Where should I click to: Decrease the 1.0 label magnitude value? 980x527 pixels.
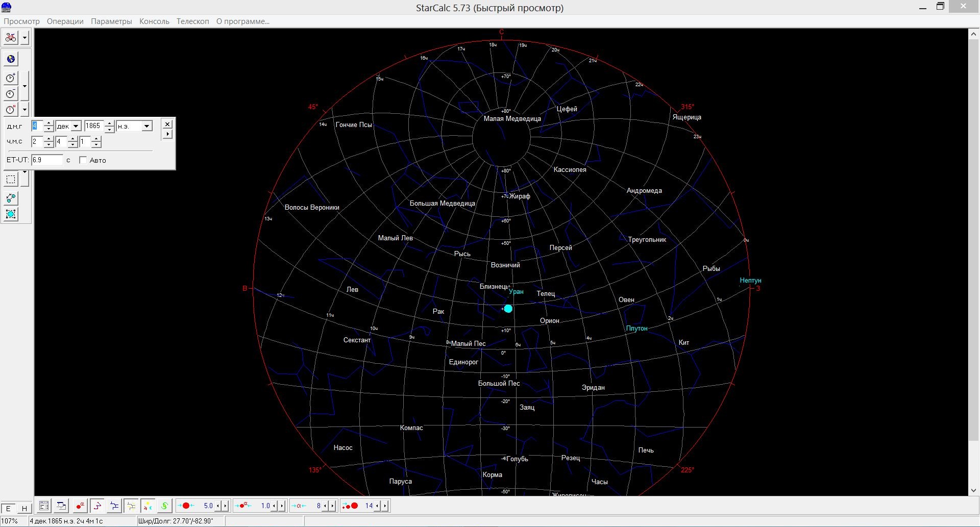pyautogui.click(x=274, y=506)
